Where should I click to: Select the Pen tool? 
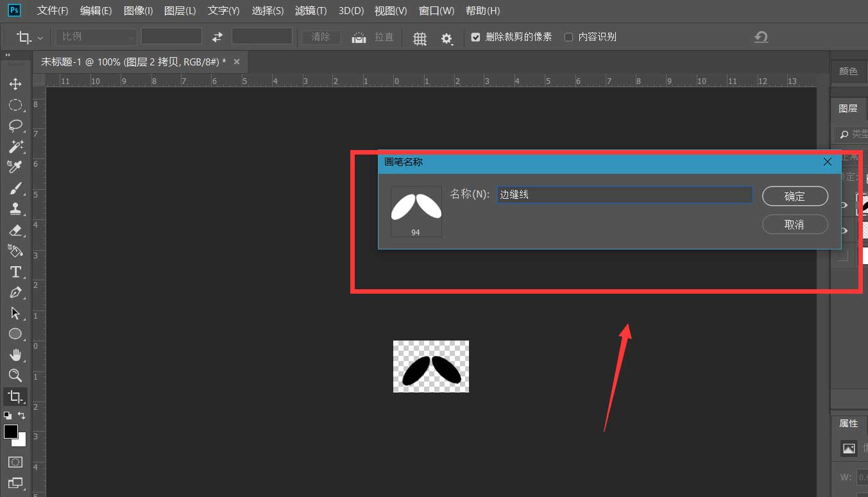click(x=15, y=292)
